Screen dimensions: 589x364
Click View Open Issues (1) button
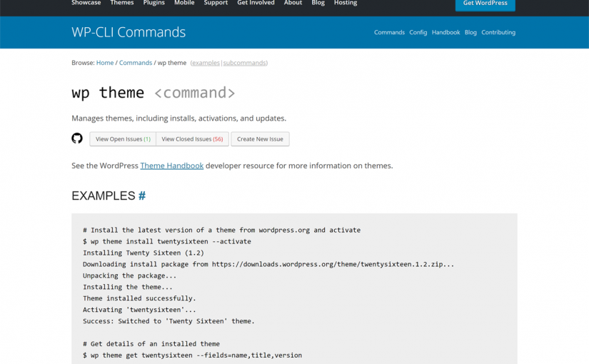click(x=123, y=139)
